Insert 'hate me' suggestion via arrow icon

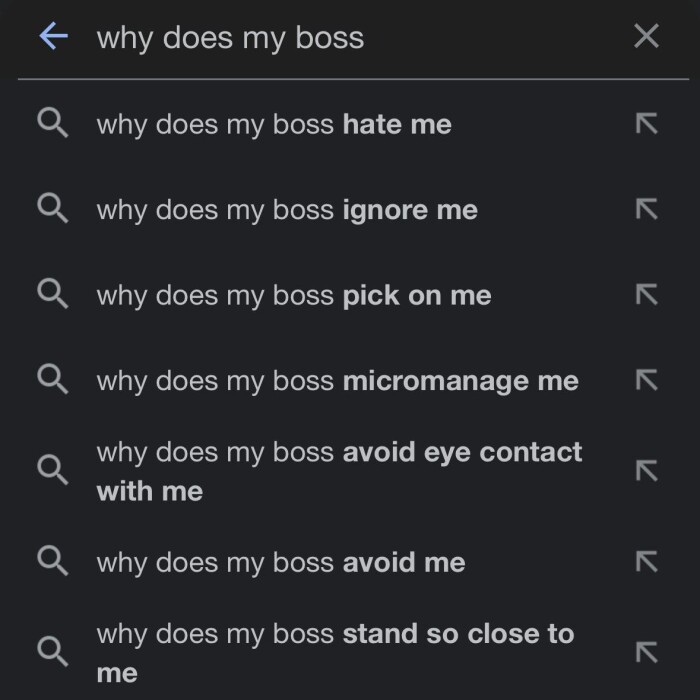[x=647, y=124]
